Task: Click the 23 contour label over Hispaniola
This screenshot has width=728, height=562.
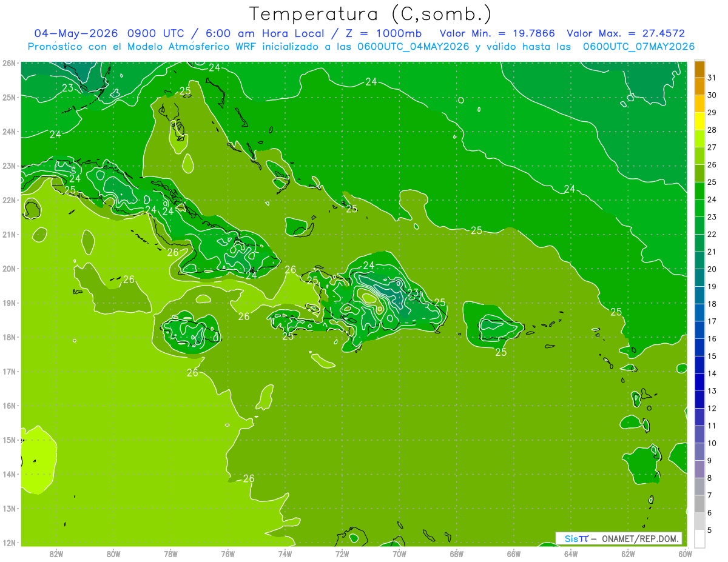Action: [x=413, y=293]
